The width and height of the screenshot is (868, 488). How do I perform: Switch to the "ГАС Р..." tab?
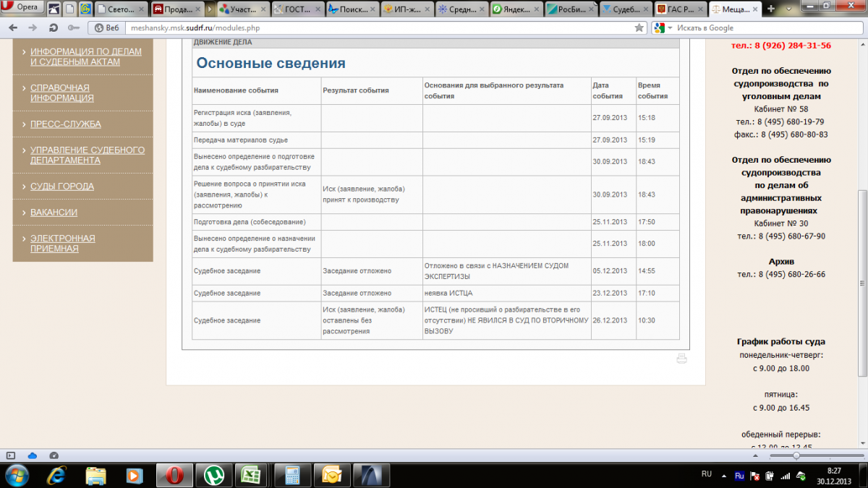point(678,9)
